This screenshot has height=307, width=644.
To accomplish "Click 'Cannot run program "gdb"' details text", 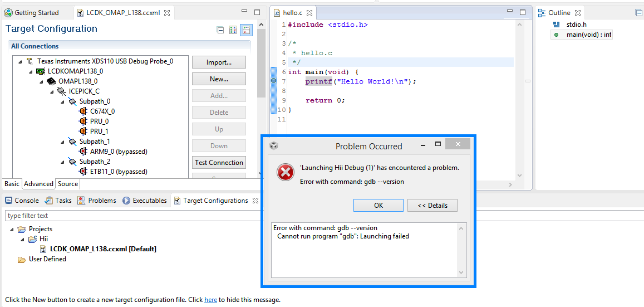I will pos(343,236).
